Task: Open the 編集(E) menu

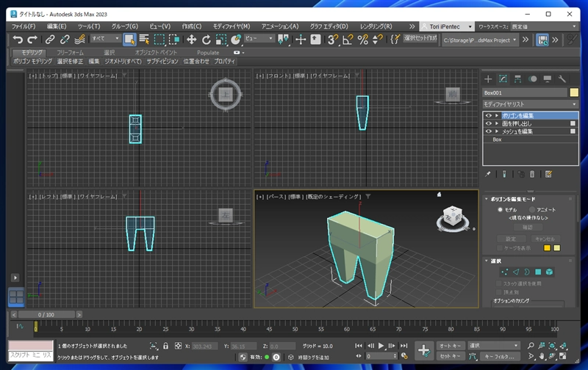Action: (x=57, y=26)
